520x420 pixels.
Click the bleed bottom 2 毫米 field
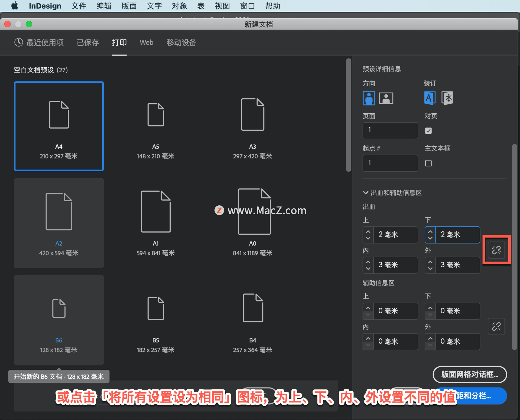pyautogui.click(x=457, y=235)
